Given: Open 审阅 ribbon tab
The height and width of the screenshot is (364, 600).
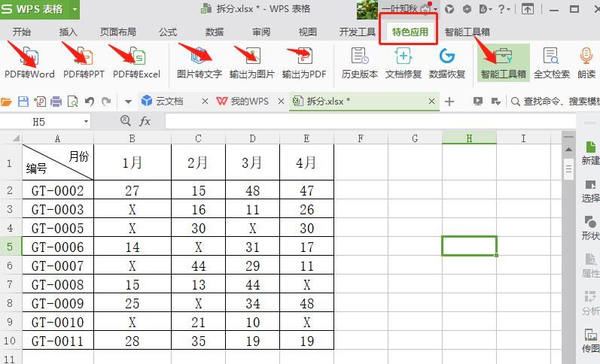Looking at the screenshot, I should pyautogui.click(x=261, y=32).
